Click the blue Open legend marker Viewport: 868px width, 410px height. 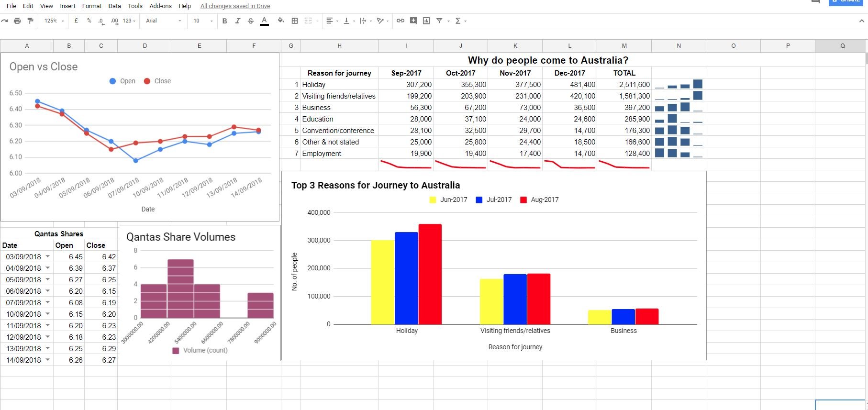112,81
